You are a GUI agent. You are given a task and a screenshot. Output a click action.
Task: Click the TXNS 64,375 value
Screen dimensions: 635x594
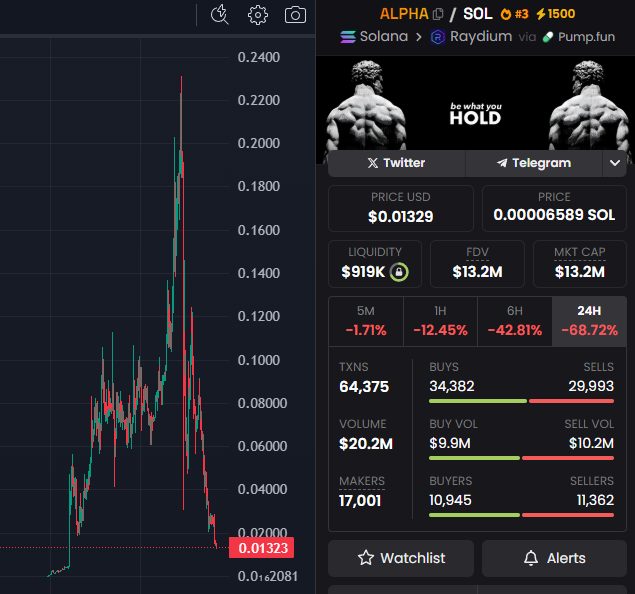pyautogui.click(x=364, y=387)
